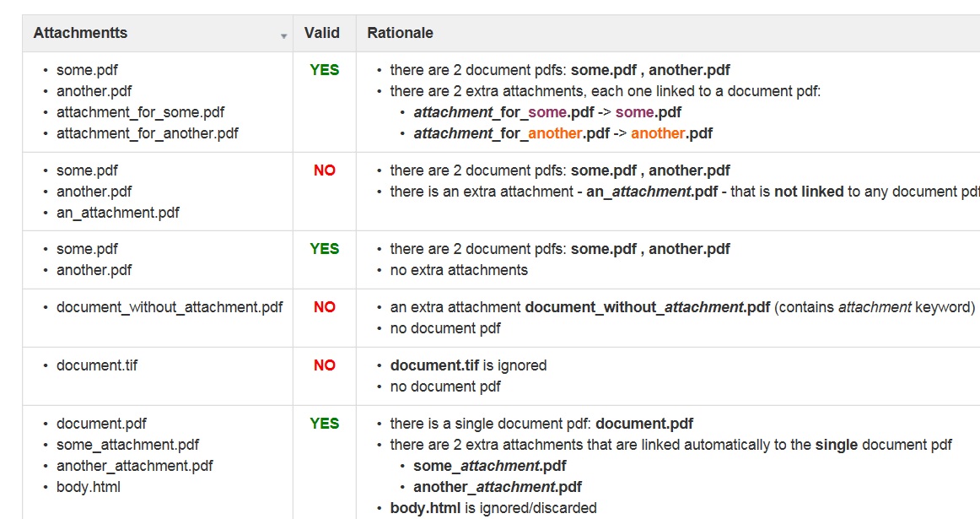Click some_attachment.pdf in attachments column
This screenshot has height=519, width=980.
pyautogui.click(x=127, y=445)
